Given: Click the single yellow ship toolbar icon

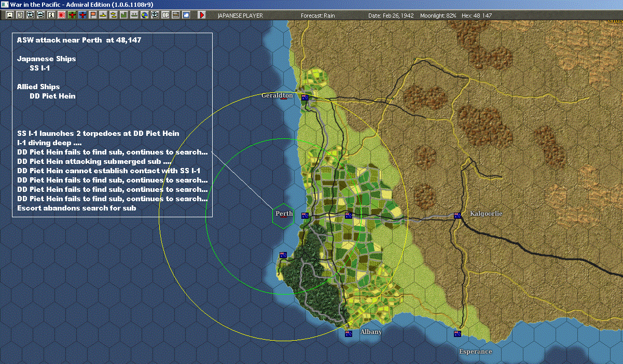Looking at the screenshot, I should pyautogui.click(x=103, y=15).
